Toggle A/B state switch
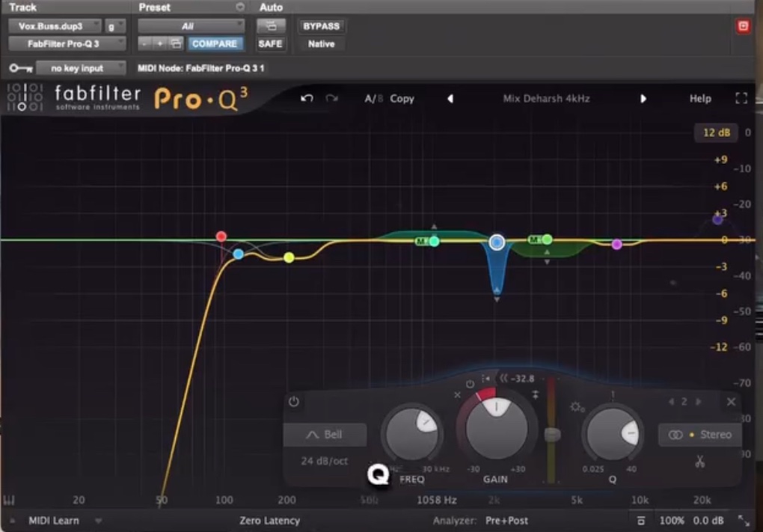763x532 pixels. [x=374, y=98]
